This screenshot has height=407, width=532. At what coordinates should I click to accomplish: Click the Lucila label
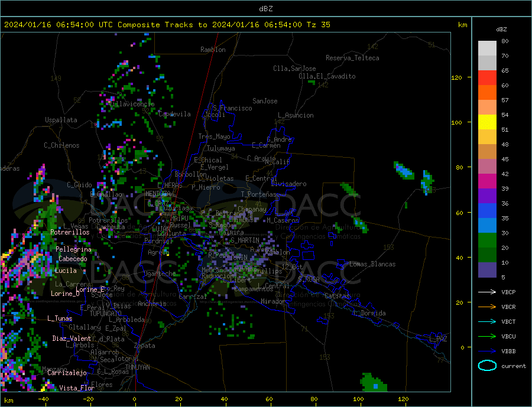66,271
